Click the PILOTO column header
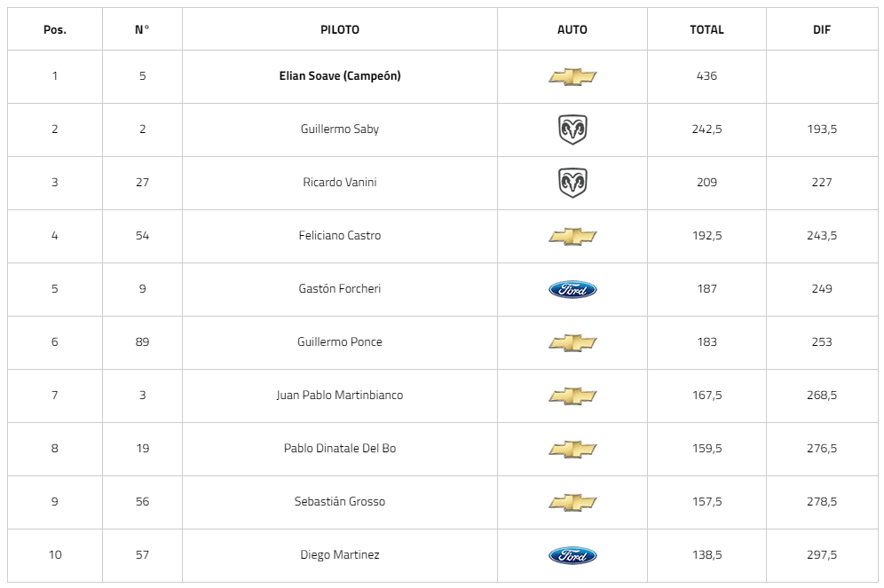The image size is (884, 588). (x=340, y=29)
